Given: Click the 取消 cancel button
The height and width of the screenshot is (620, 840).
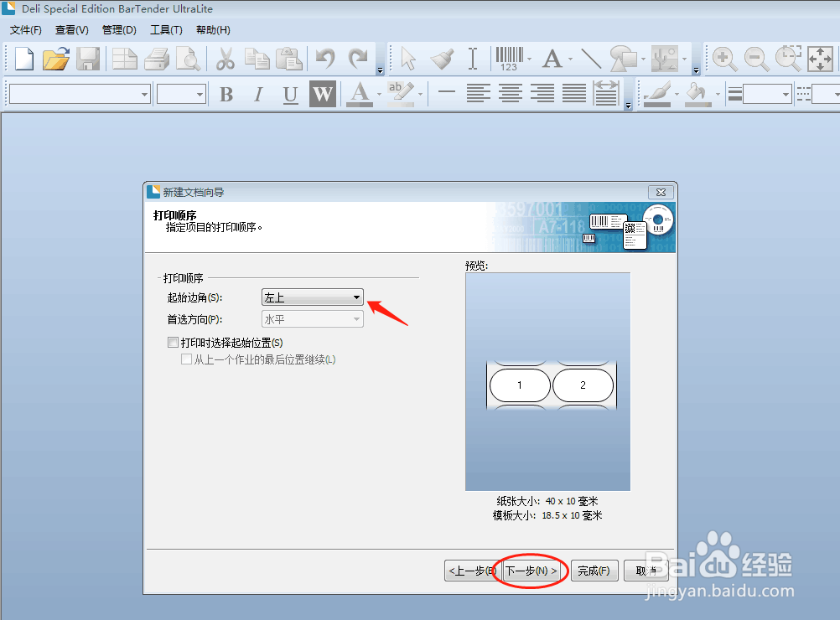Looking at the screenshot, I should pos(646,571).
